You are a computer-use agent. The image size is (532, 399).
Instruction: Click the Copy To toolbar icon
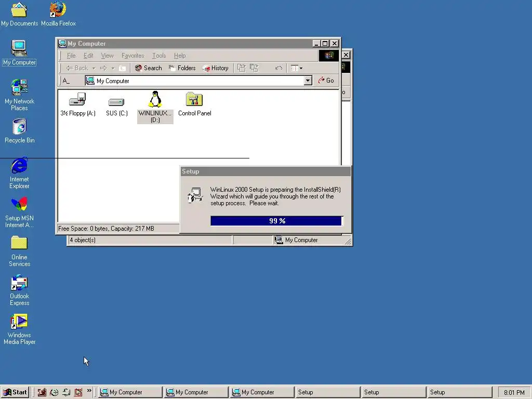[x=254, y=68]
